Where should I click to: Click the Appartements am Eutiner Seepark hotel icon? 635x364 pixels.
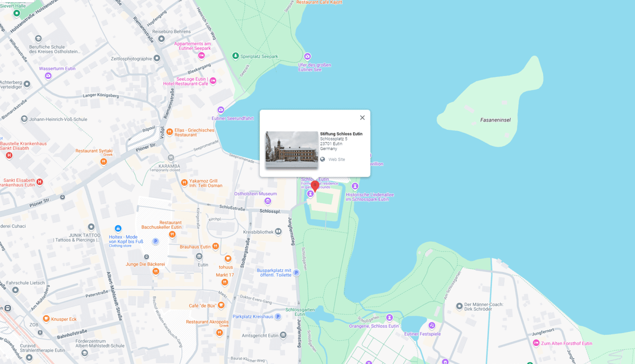[202, 55]
